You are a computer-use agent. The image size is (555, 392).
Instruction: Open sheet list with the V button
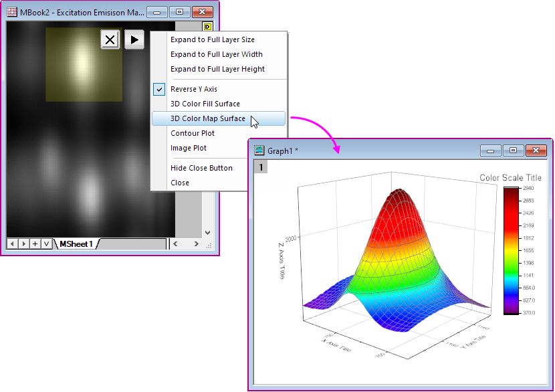coord(46,244)
